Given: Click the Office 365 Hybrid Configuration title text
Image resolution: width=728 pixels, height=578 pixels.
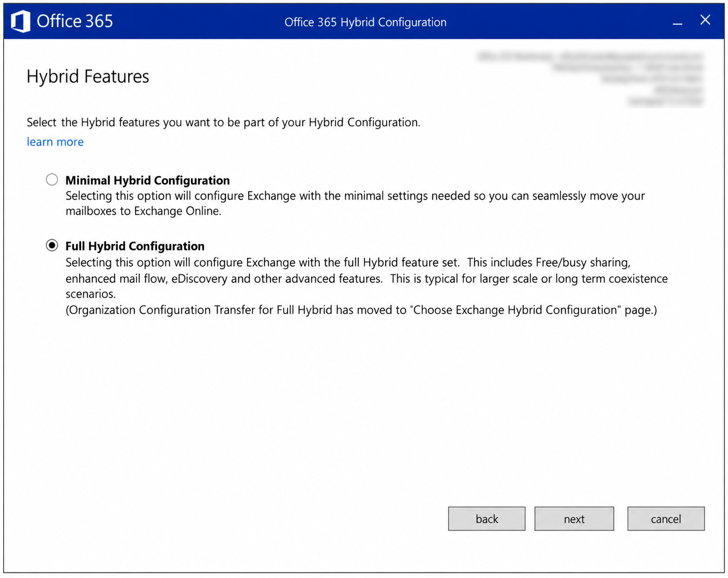Looking at the screenshot, I should click(x=366, y=22).
